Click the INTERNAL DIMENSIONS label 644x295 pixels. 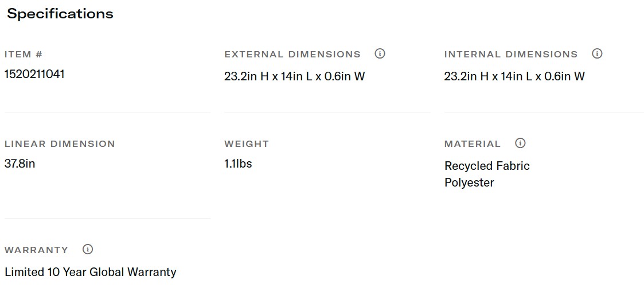pyautogui.click(x=511, y=55)
